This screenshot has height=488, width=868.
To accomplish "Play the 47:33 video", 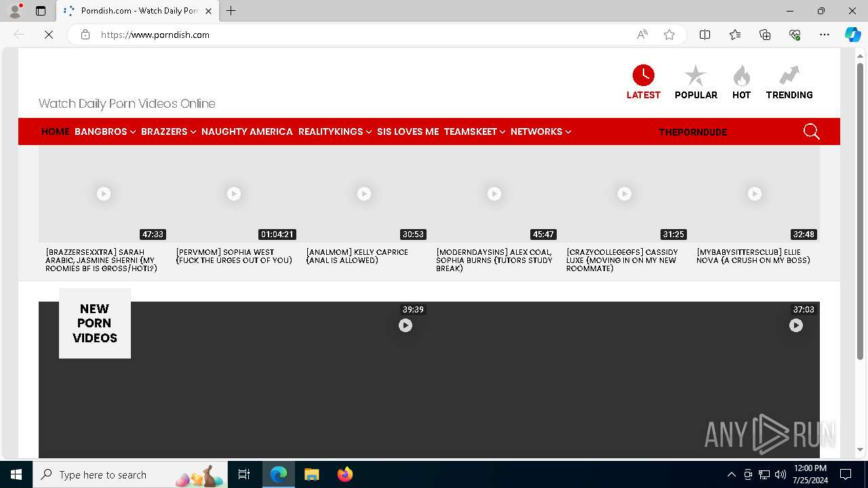I will (x=104, y=194).
